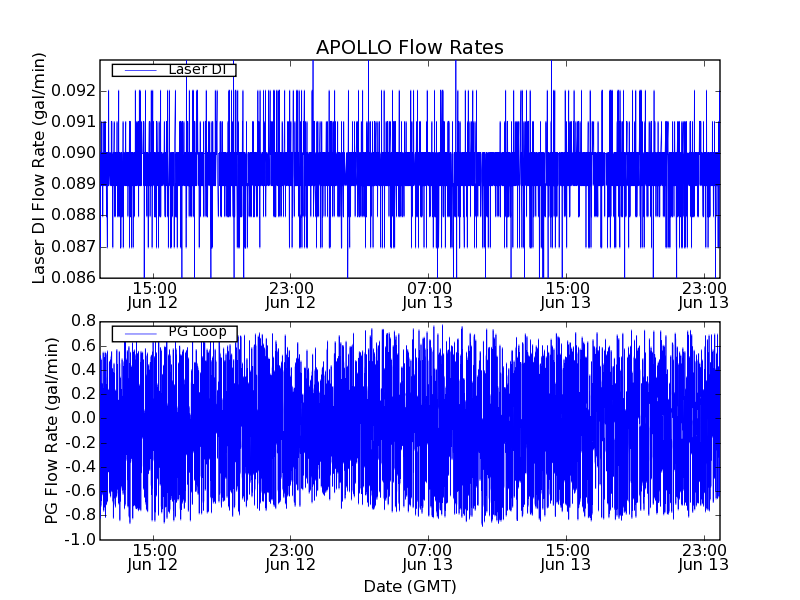Click the -0.2 tick on PG plot
This screenshot has height=600, width=800.
(81, 442)
